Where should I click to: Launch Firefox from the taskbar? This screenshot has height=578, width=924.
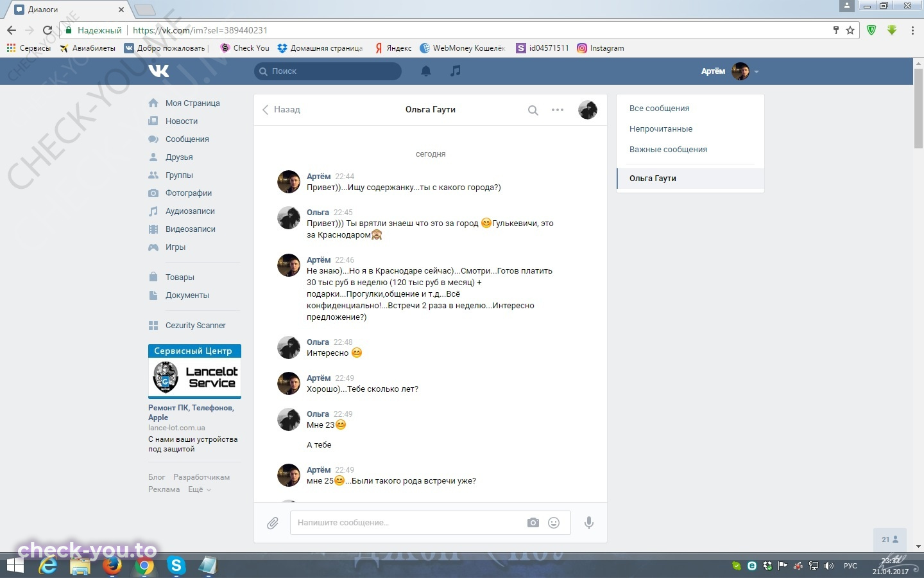112,566
